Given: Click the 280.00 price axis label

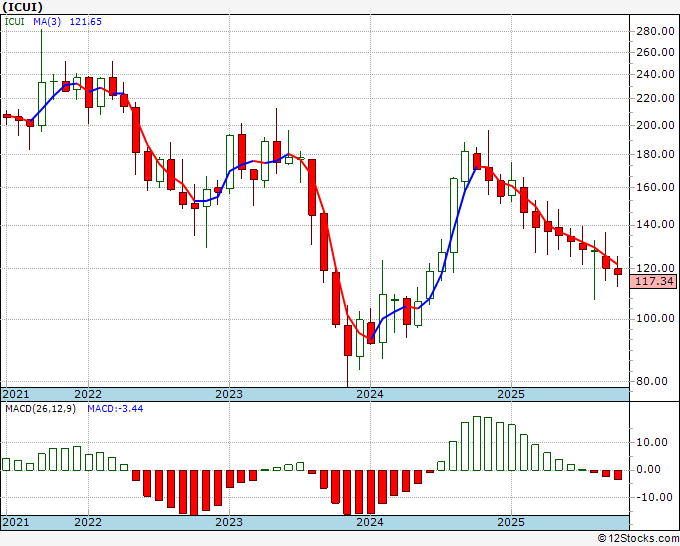Looking at the screenshot, I should [x=655, y=31].
